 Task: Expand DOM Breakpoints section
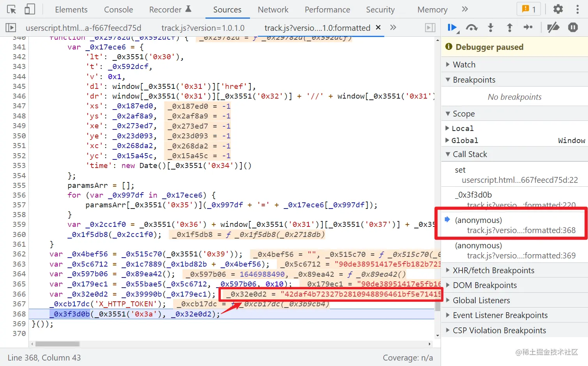pyautogui.click(x=515, y=285)
